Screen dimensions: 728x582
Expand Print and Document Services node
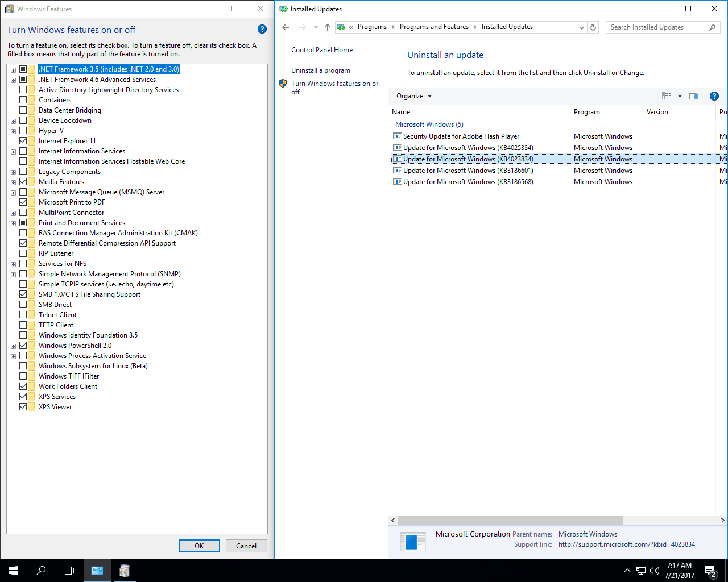(13, 223)
